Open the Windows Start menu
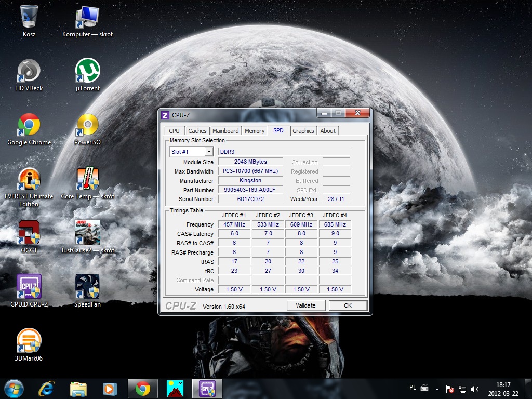 (14, 389)
